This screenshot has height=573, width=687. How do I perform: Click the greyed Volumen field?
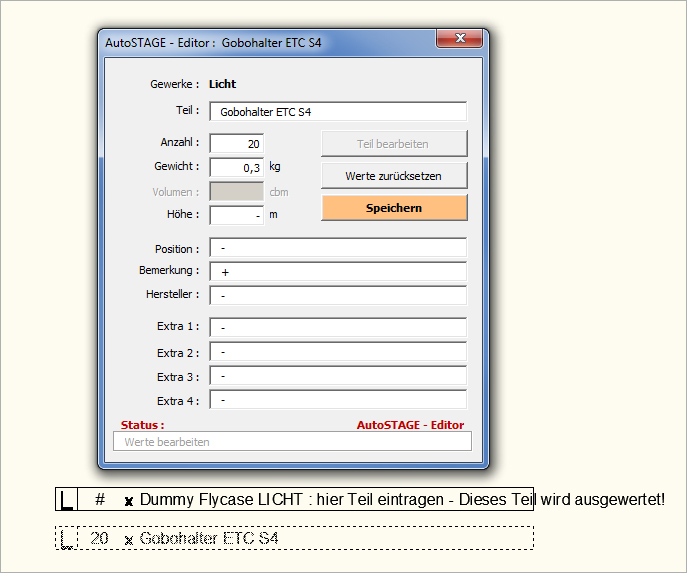click(x=236, y=191)
